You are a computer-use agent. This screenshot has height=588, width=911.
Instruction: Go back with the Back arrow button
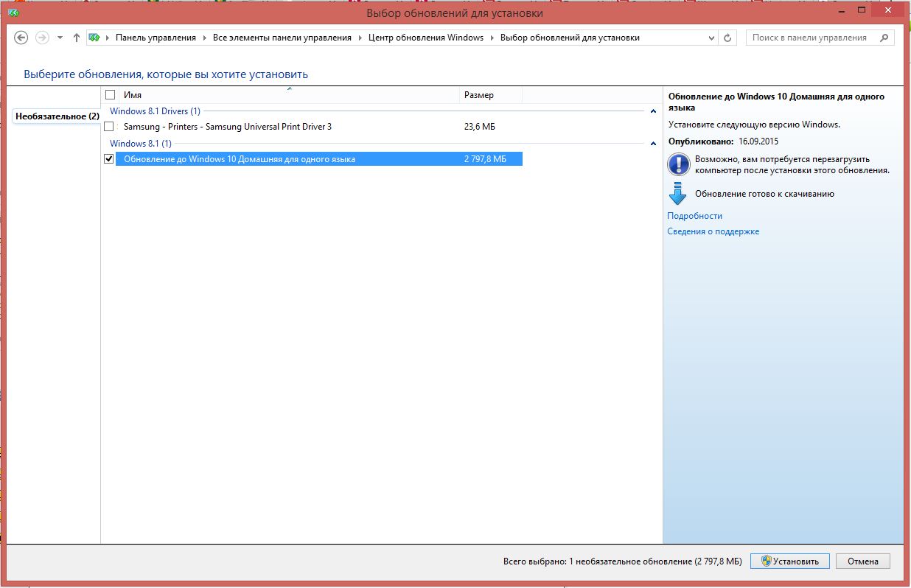coord(21,38)
